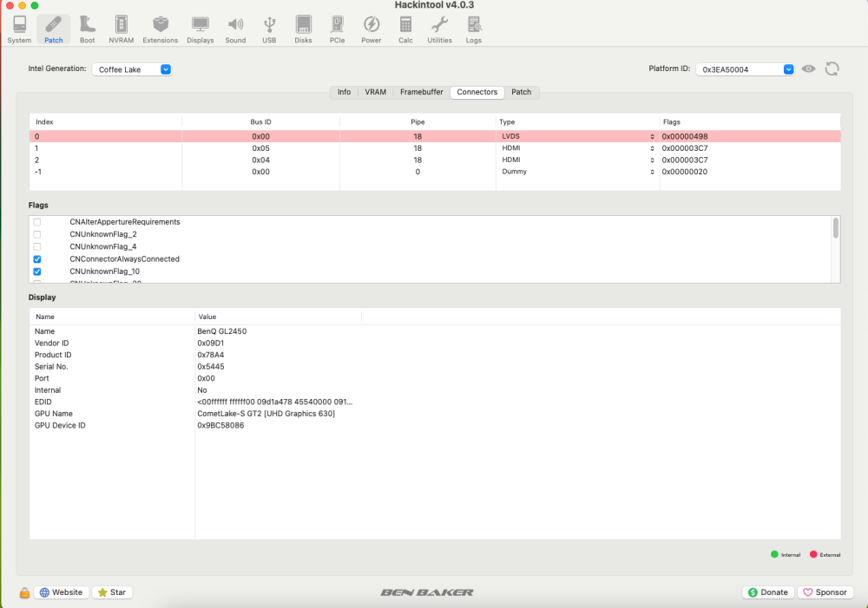Toggle the eye icon next to Platform ID
The height and width of the screenshot is (608, 868).
point(809,69)
